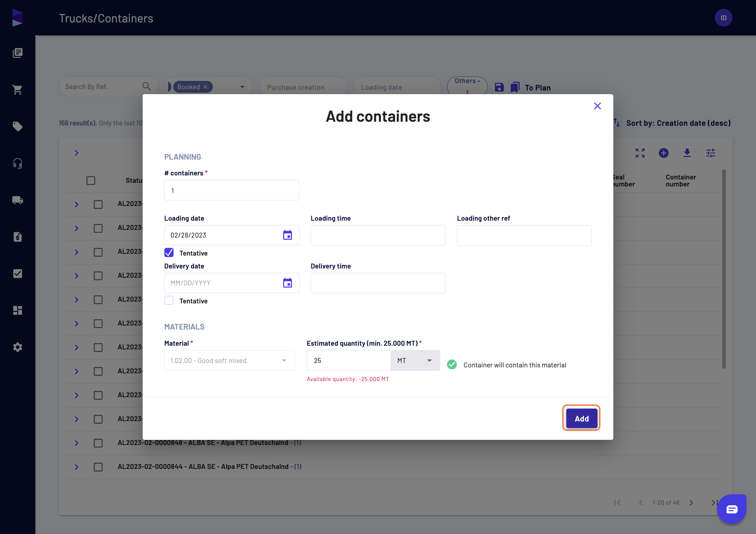Close the Add containers dialog
Image resolution: width=756 pixels, height=534 pixels.
[x=598, y=106]
